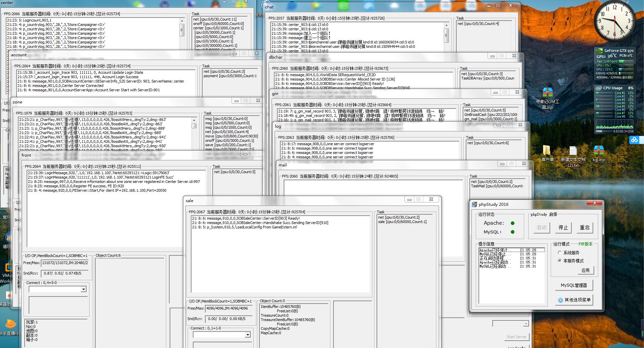The width and height of the screenshot is (644, 348).
Task: Open the MySQL管理器 button
Action: (x=574, y=285)
